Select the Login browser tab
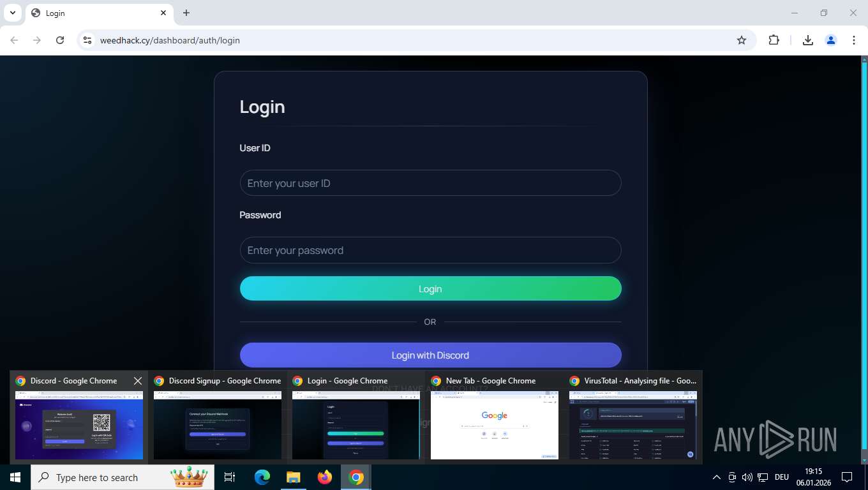The image size is (868, 490). click(x=99, y=13)
